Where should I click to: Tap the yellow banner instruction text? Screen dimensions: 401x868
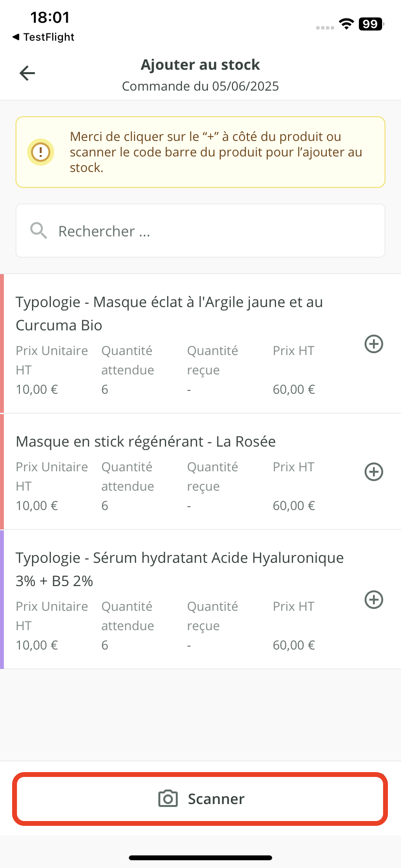pos(216,152)
